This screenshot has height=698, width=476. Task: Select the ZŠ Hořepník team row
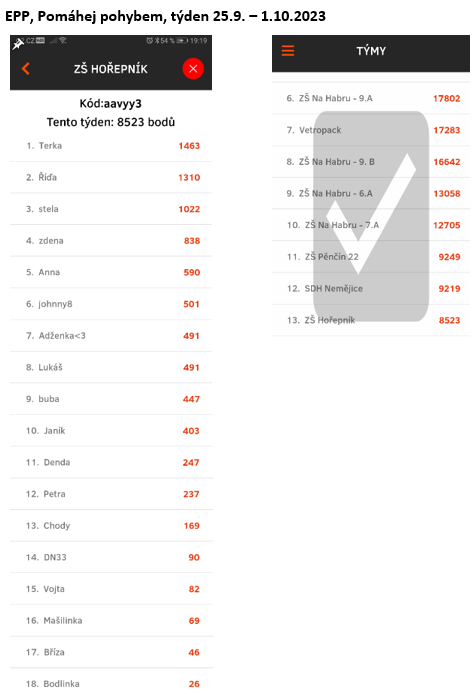coord(371,320)
